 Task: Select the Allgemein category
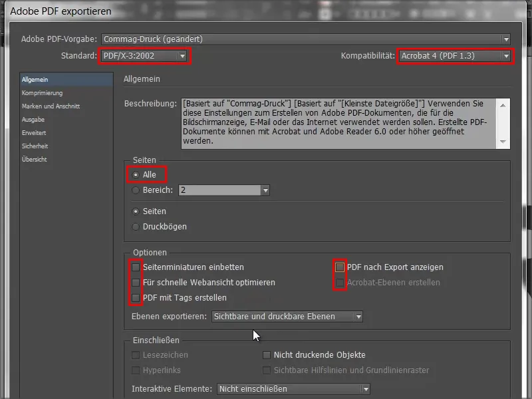[66, 79]
